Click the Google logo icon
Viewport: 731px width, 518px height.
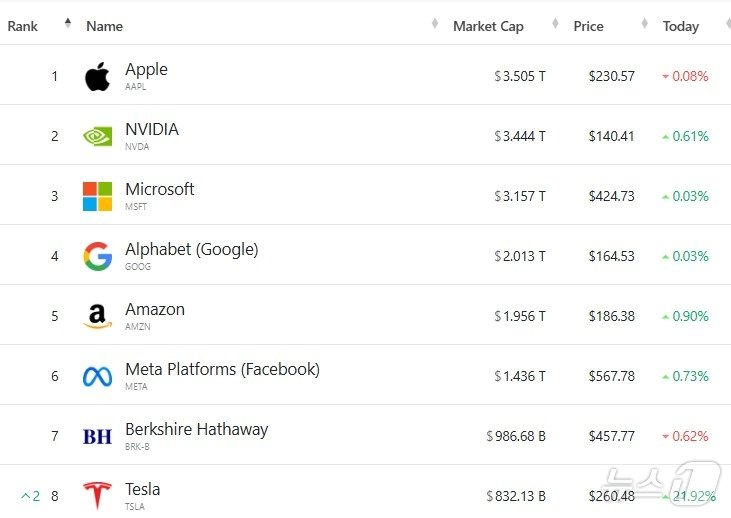97,256
